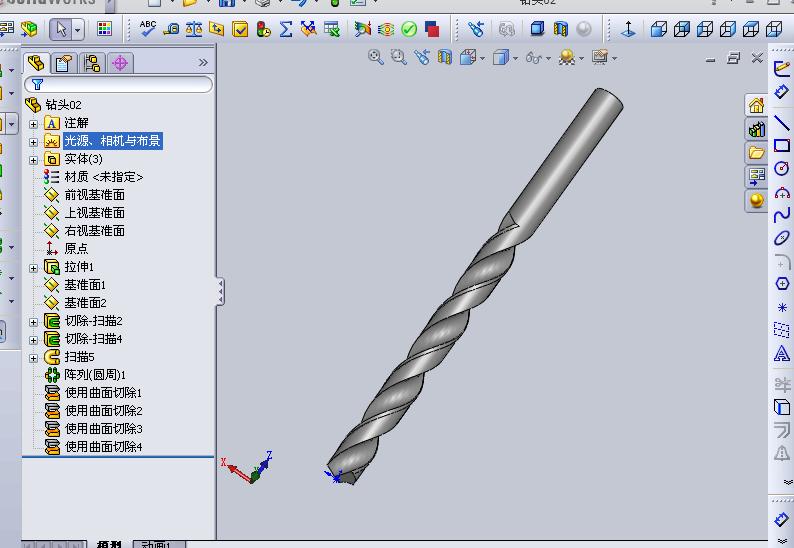
Task: Click the colored grid icon
Action: pos(105,29)
